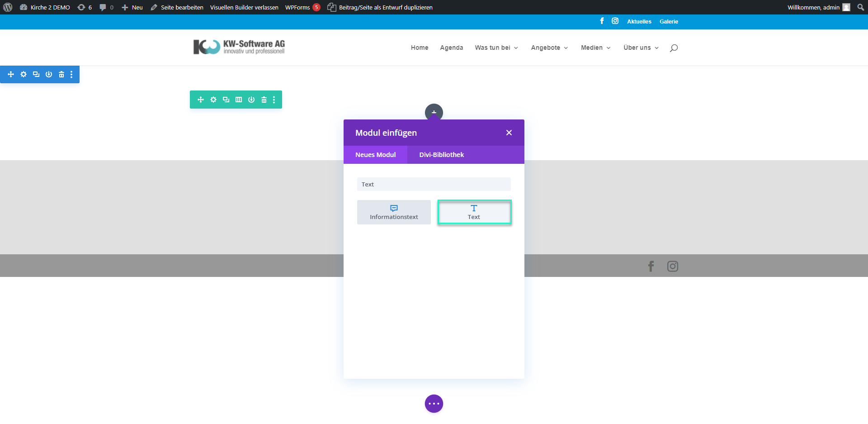Screen dimensions: 868x424
Task: Delete the section using blue toolbar trash icon
Action: coord(61,74)
